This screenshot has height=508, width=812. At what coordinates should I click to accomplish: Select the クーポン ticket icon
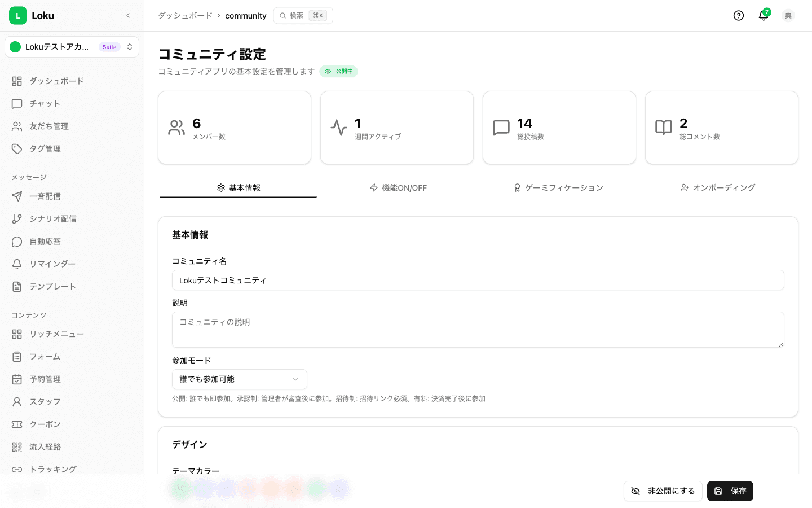coord(17,424)
